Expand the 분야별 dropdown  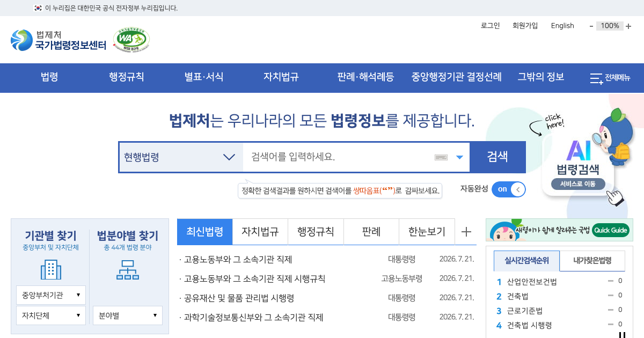coord(128,315)
